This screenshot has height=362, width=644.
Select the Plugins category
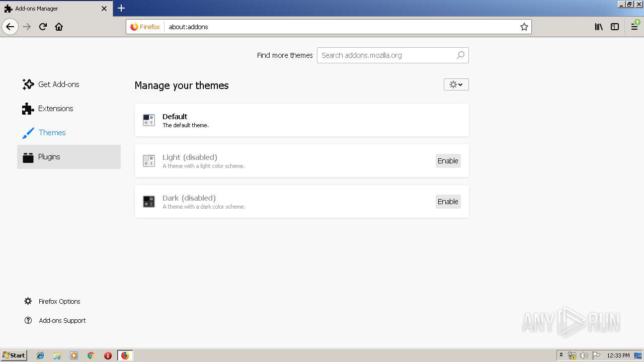click(49, 157)
